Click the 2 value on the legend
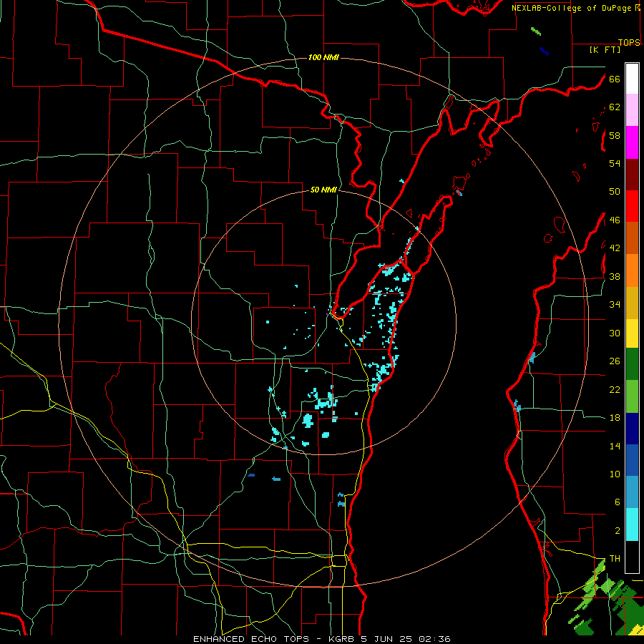The width and height of the screenshot is (644, 644). click(x=617, y=531)
